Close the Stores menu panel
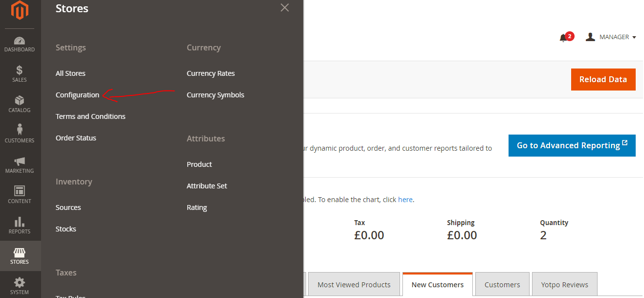Screen dimensions: 644x298 [x=285, y=8]
